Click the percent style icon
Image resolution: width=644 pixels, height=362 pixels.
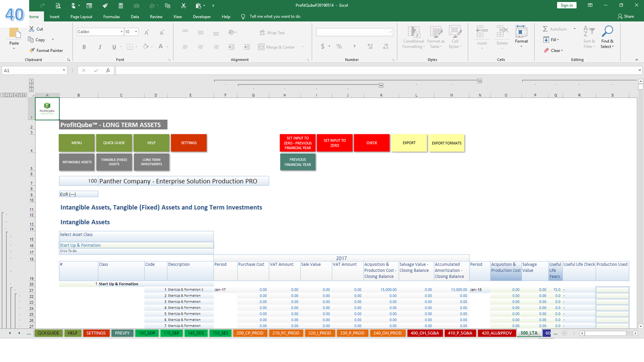click(339, 46)
